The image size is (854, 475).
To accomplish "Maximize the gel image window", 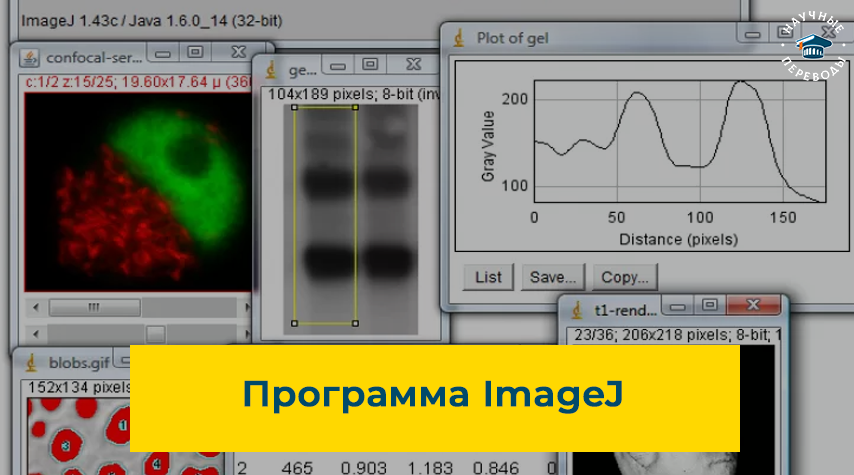I will click(370, 64).
